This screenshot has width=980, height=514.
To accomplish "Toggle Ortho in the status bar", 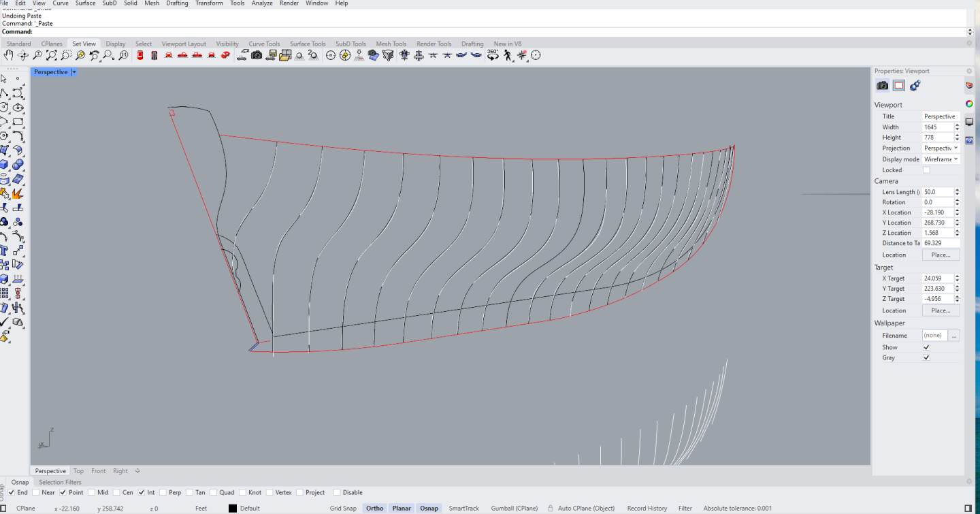I will pos(374,508).
